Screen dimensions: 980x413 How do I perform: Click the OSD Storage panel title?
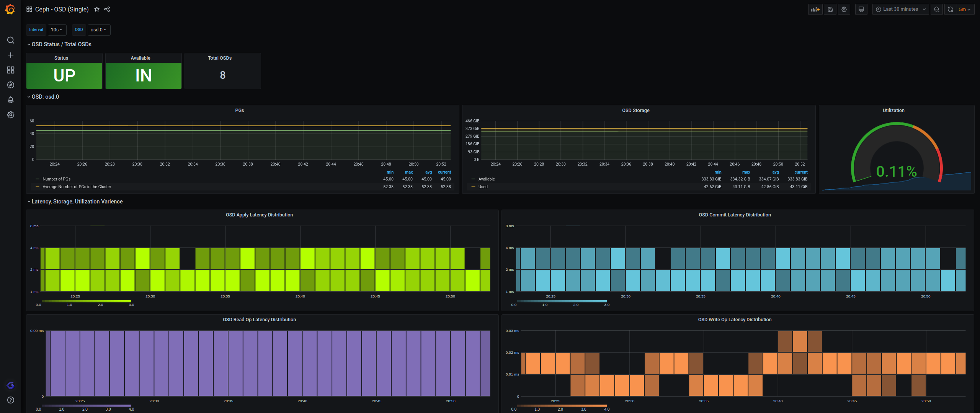point(635,111)
